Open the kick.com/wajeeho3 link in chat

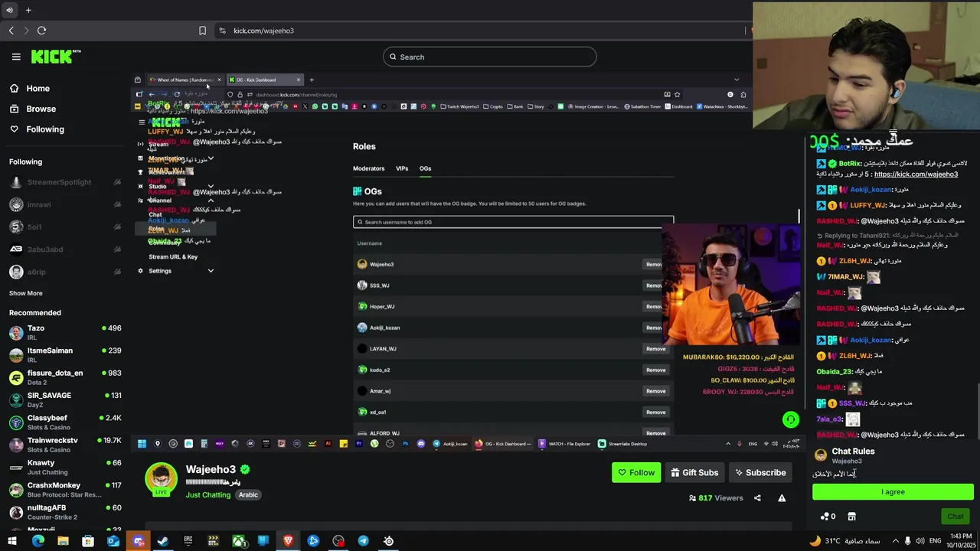pyautogui.click(x=916, y=174)
